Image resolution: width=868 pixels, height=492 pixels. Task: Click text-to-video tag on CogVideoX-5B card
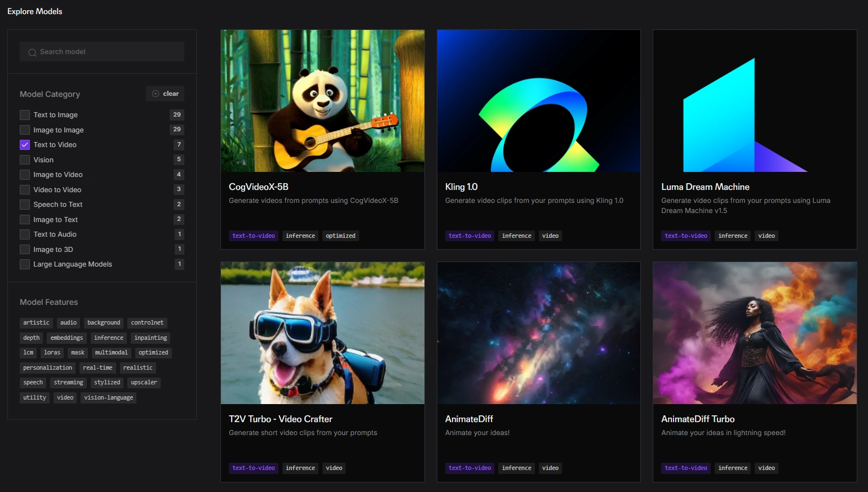(254, 236)
